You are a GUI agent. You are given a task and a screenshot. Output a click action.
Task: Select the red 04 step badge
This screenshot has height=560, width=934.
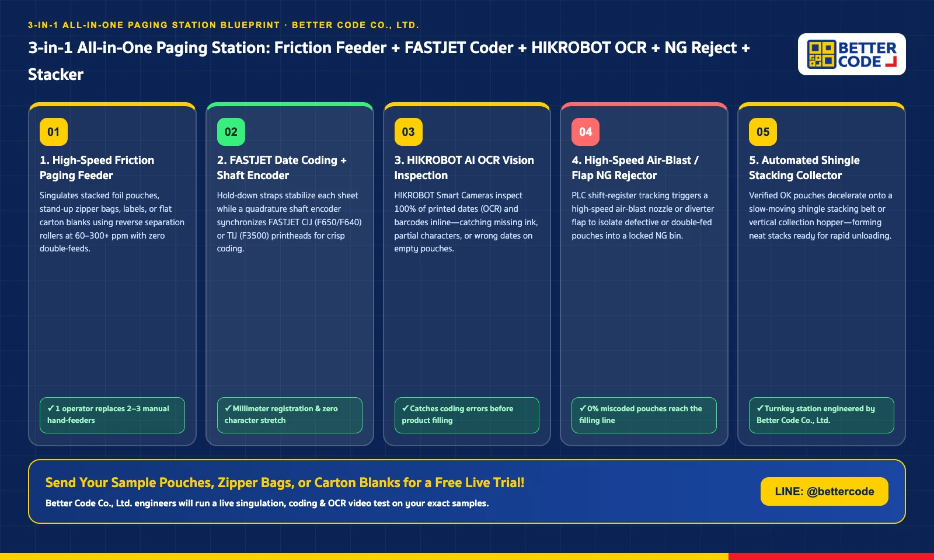click(x=586, y=132)
